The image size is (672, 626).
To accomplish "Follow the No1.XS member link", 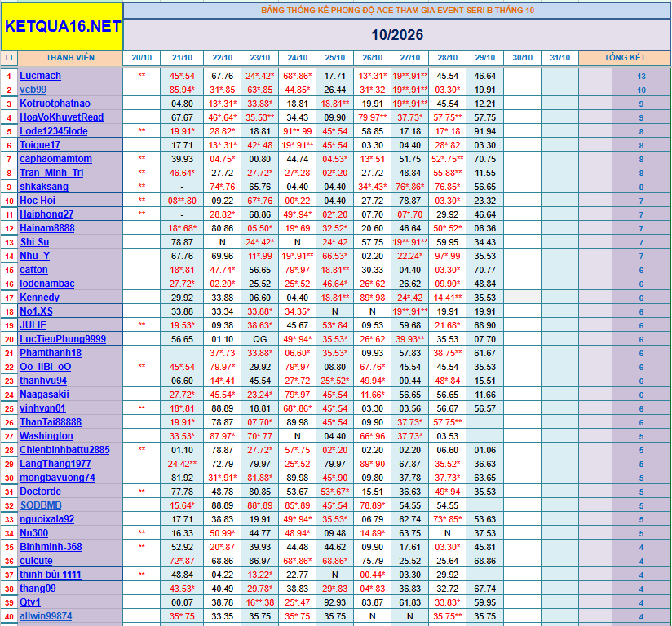I will pos(36,311).
